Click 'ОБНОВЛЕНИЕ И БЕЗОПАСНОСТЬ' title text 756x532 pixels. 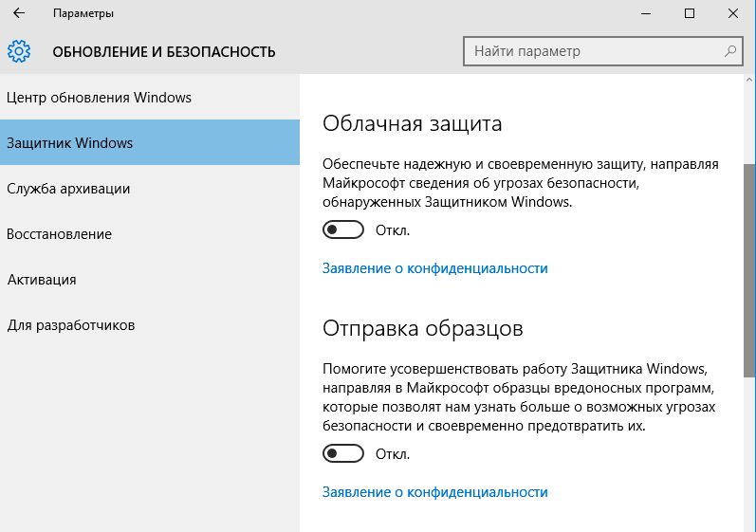click(164, 51)
